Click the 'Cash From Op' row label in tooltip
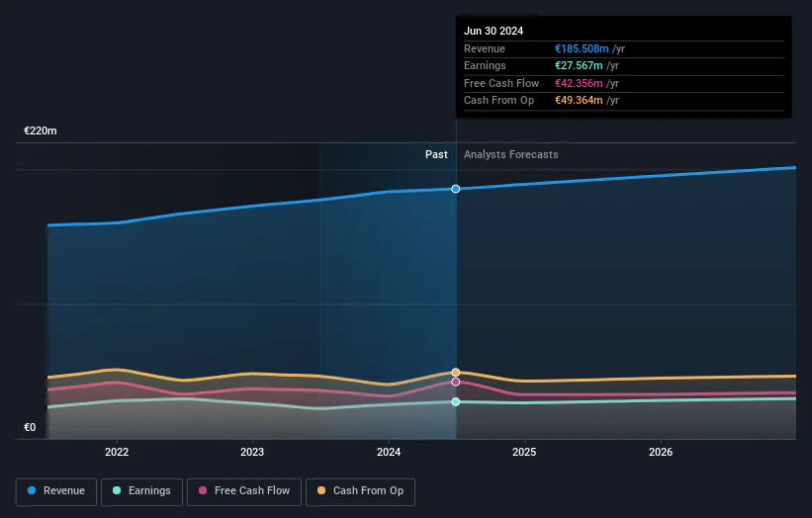 point(498,101)
